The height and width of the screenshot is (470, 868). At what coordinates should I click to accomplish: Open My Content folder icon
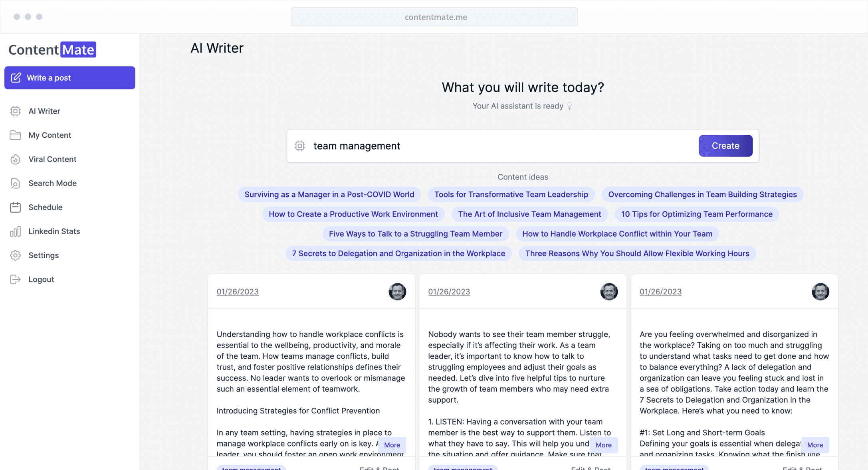coord(15,135)
